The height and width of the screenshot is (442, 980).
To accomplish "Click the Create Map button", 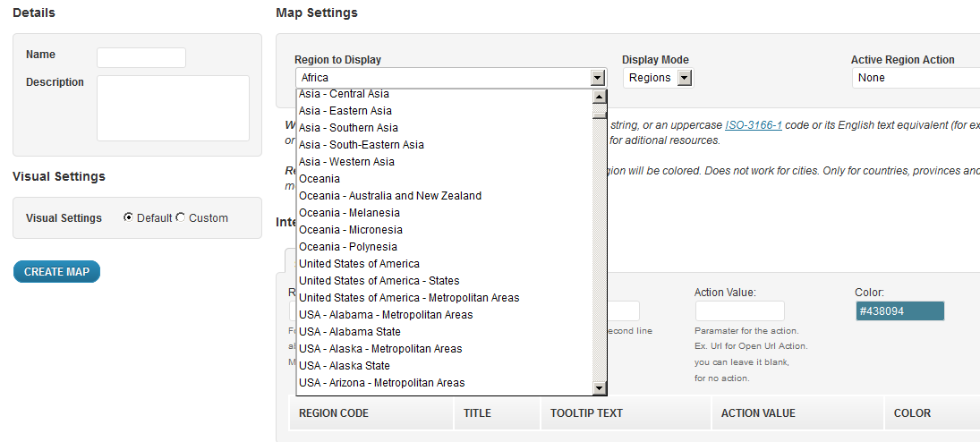I will (56, 272).
